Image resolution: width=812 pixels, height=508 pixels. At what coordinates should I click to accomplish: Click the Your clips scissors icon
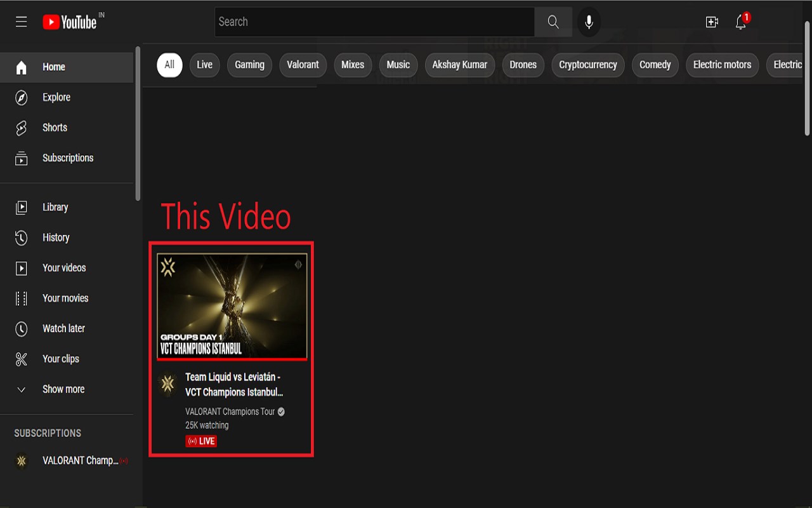[22, 359]
